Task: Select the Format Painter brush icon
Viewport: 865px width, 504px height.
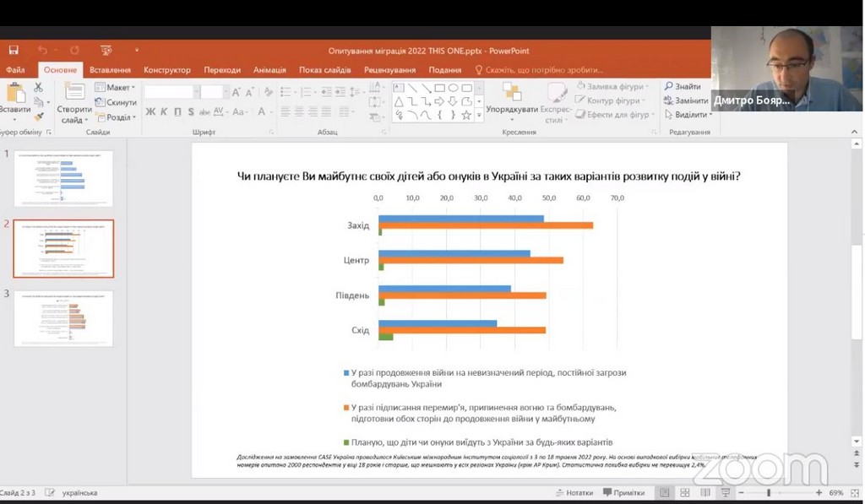Action: pos(39,117)
